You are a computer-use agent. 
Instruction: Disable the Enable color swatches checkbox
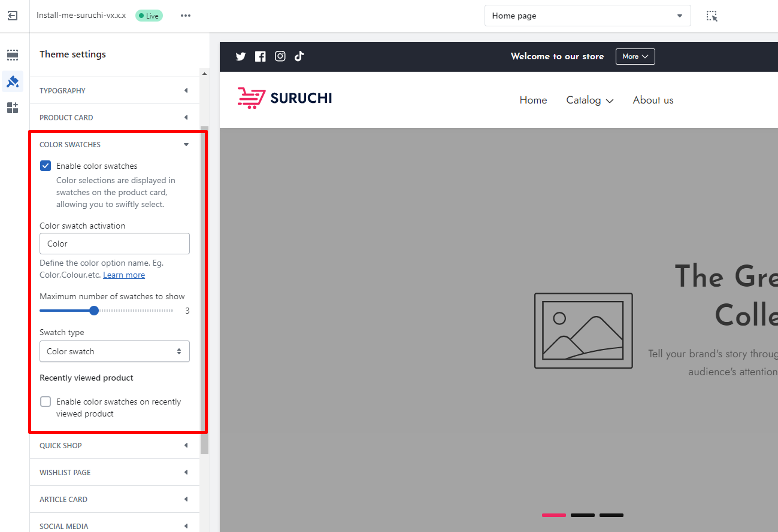click(x=46, y=166)
